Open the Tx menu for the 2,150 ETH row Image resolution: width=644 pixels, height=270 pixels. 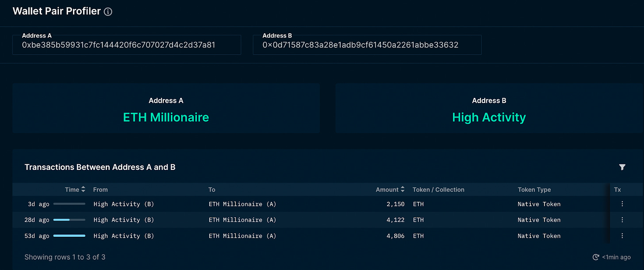622,204
